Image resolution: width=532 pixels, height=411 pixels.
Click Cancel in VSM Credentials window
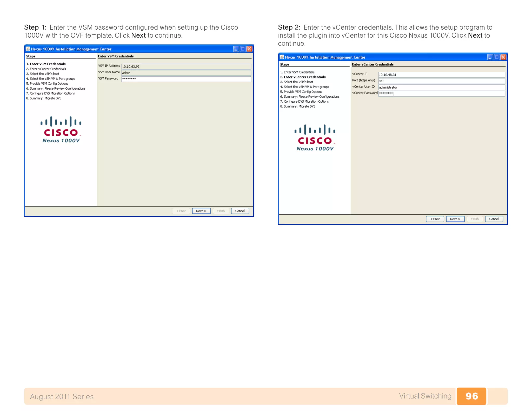(240, 211)
